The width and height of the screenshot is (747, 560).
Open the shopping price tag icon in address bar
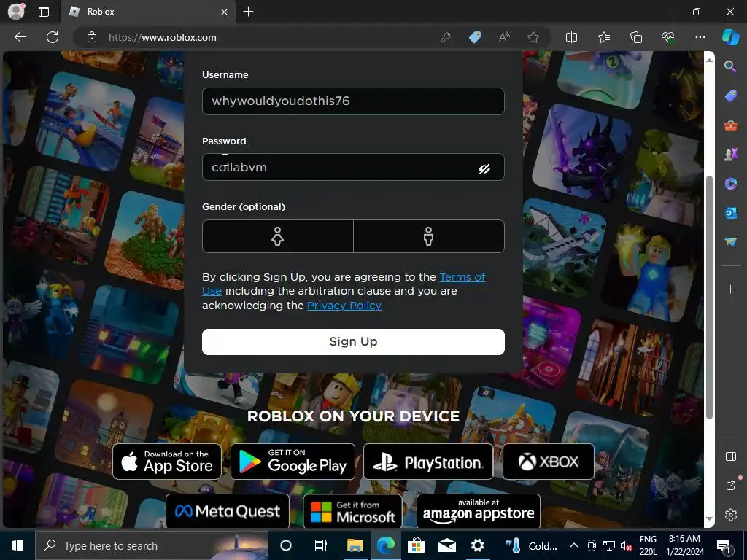[475, 37]
